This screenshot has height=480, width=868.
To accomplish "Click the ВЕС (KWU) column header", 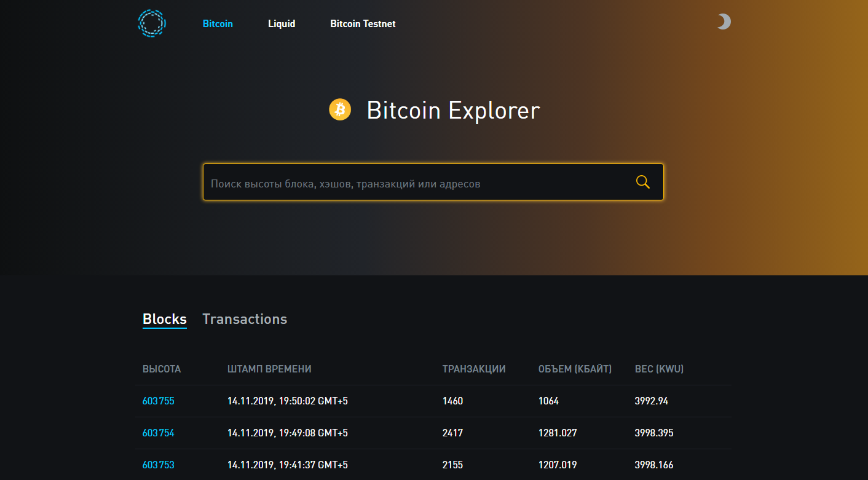I will (x=659, y=369).
